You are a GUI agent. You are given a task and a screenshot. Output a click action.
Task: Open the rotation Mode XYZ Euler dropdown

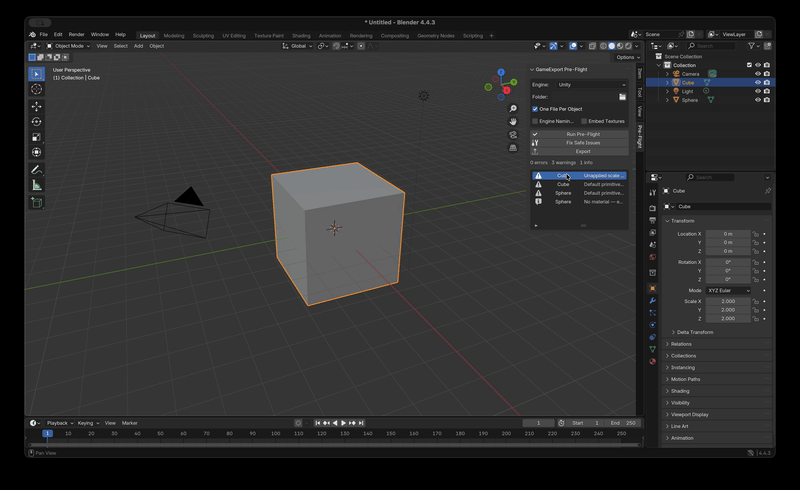click(x=729, y=290)
